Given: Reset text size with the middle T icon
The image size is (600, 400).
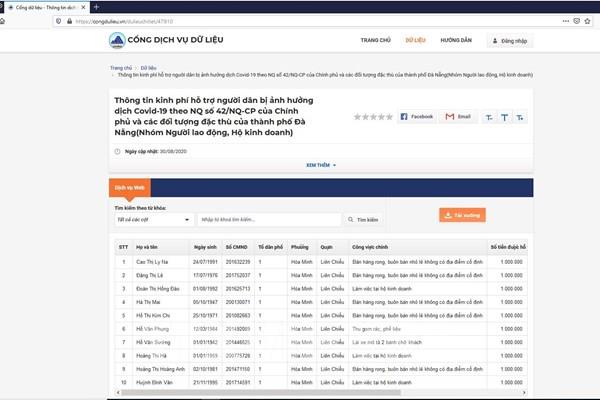Looking at the screenshot, I should (505, 117).
